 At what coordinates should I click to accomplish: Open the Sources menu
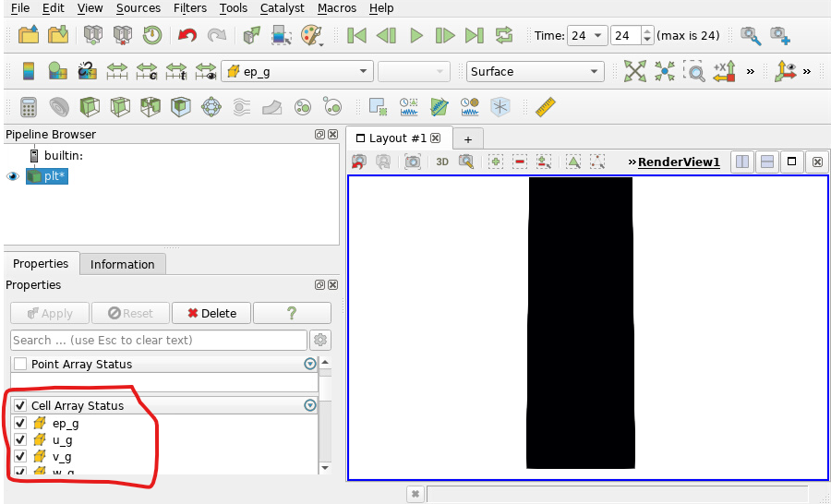138,8
